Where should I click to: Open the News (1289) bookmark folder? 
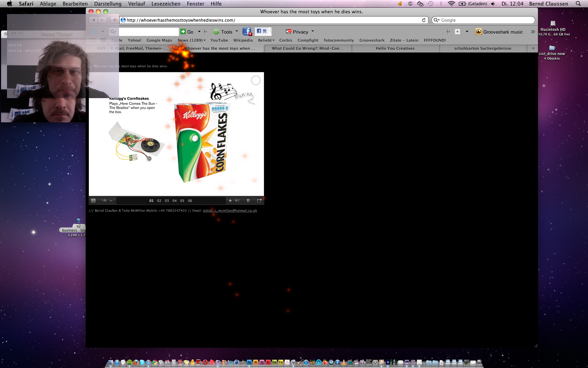click(x=191, y=40)
